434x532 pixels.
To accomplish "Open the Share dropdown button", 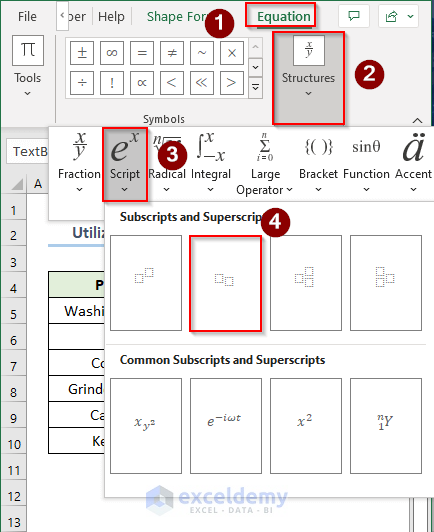I will point(398,16).
